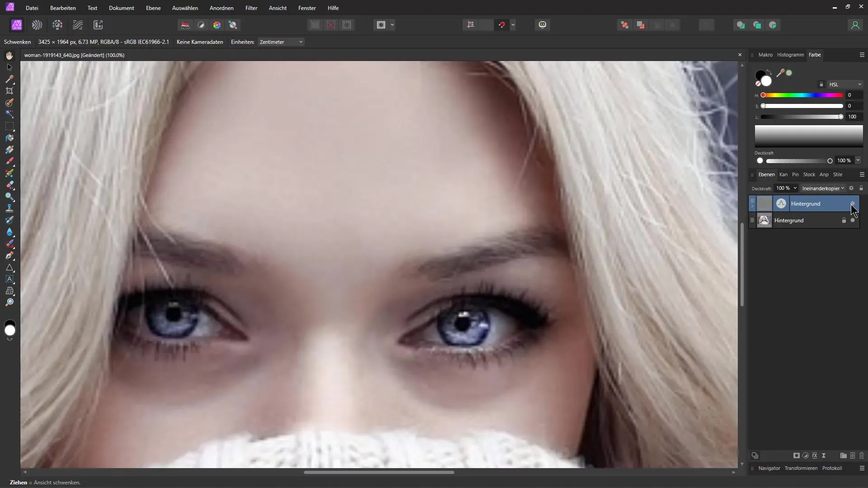The image size is (868, 488).
Task: Click the Selection tool in toolbar
Action: [x=9, y=66]
